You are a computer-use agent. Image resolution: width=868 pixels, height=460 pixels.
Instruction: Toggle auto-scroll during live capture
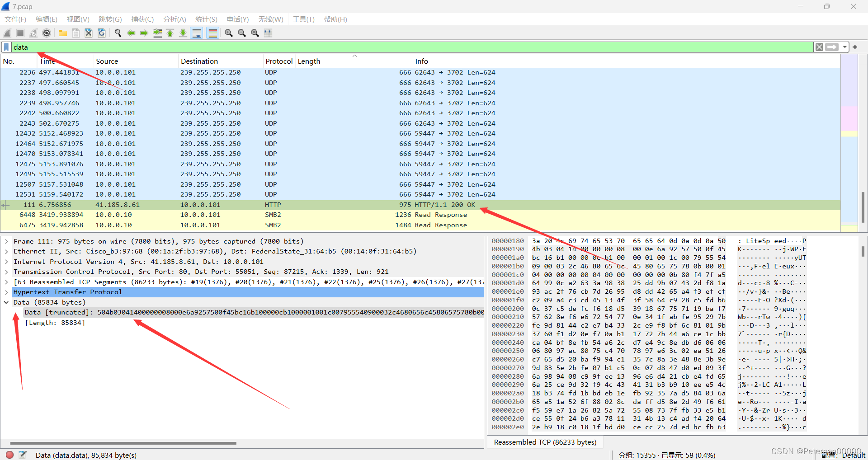click(x=197, y=33)
